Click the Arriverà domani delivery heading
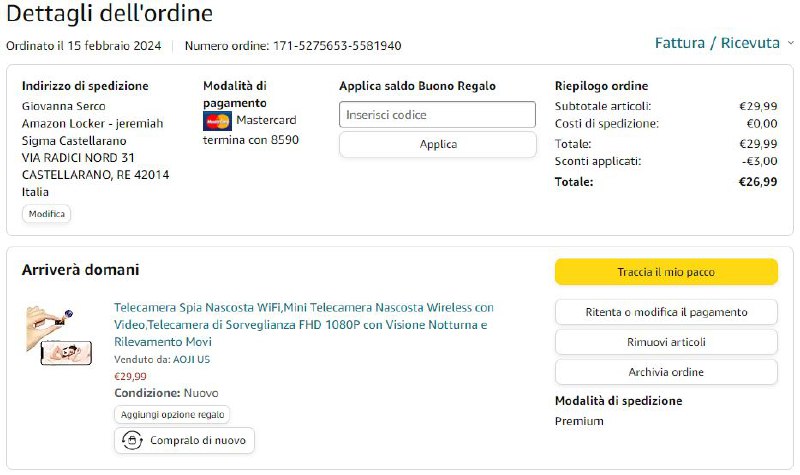 point(80,270)
